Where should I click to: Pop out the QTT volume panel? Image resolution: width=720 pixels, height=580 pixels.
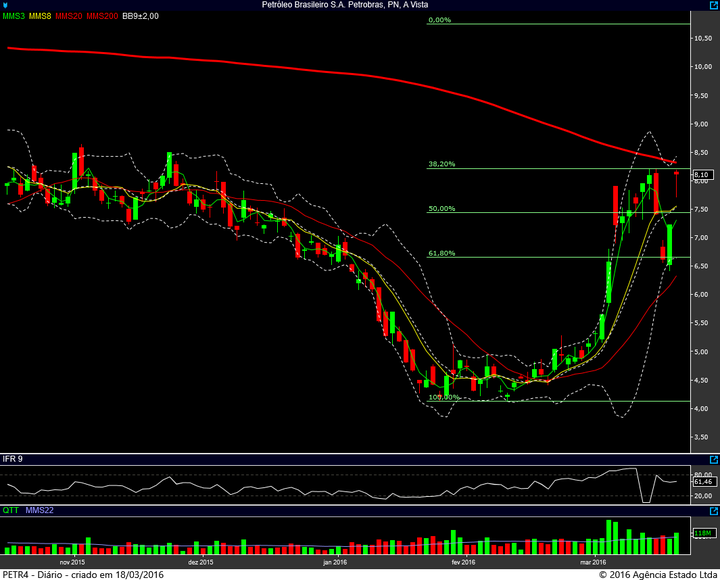click(x=714, y=511)
